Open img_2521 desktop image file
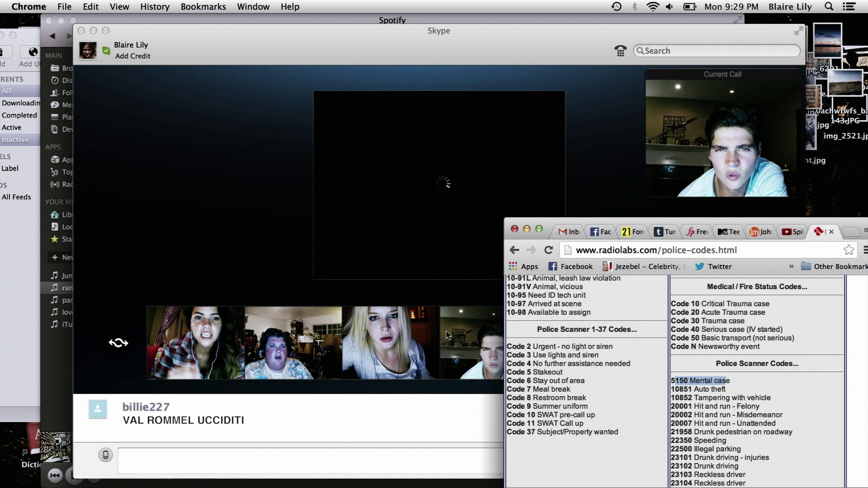This screenshot has width=868, height=488. pyautogui.click(x=845, y=136)
